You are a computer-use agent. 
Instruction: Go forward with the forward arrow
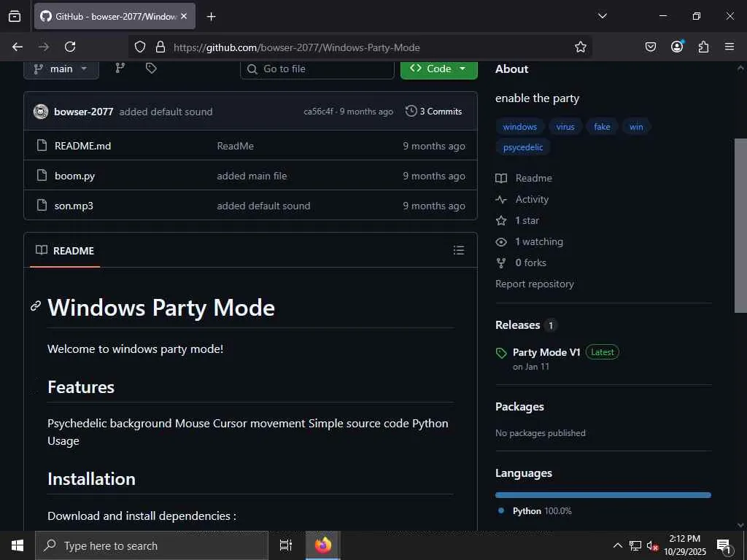44,47
